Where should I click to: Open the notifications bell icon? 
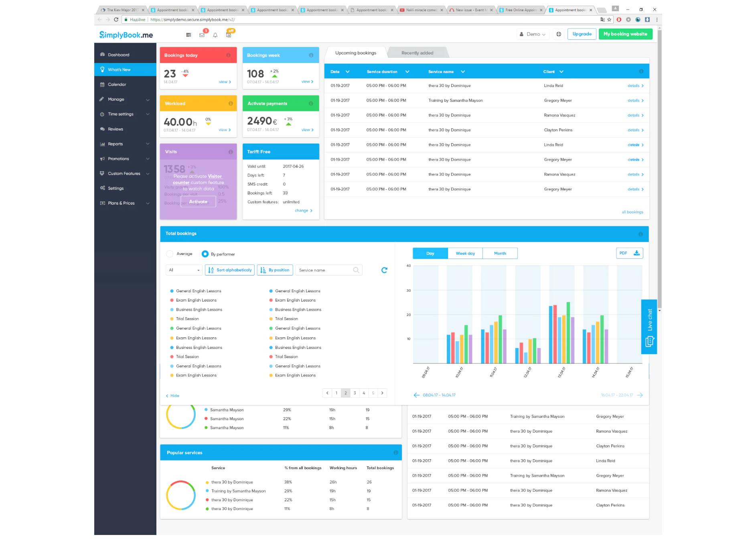click(215, 35)
